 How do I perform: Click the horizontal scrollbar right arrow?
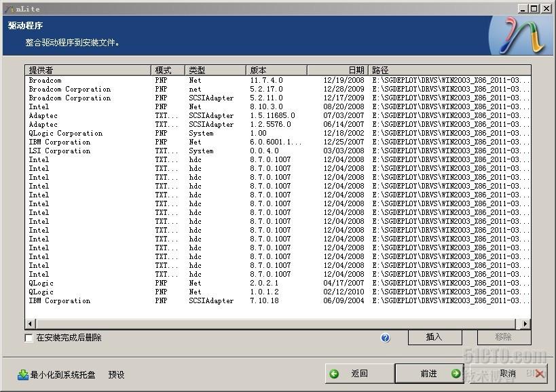click(525, 324)
